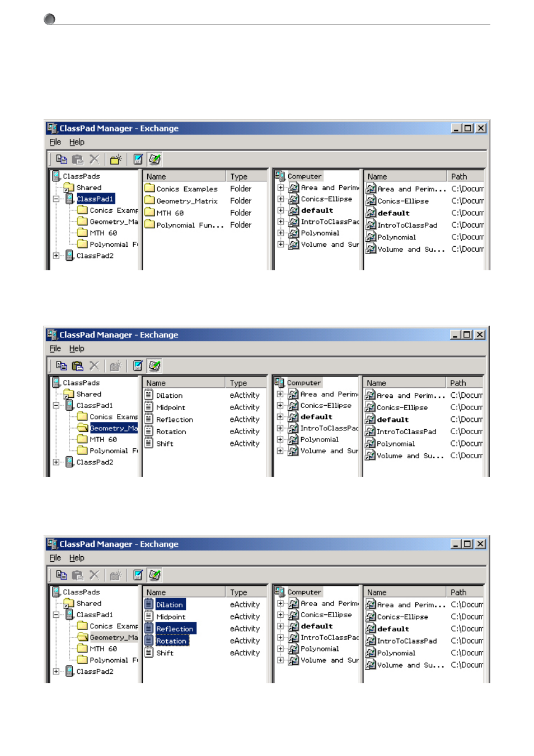Image resolution: width=534 pixels, height=756 pixels.
Task: Select the highlighted ClassPad1 tree item in the top window
Action: coord(95,199)
